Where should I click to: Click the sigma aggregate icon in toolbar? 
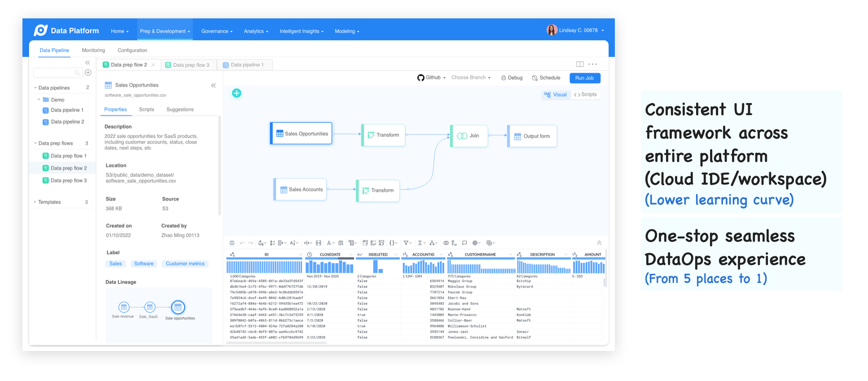(x=421, y=243)
